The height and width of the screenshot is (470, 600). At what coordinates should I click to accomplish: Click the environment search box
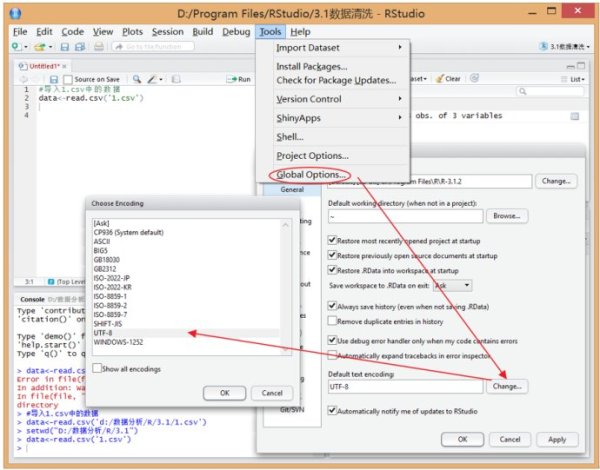click(550, 91)
